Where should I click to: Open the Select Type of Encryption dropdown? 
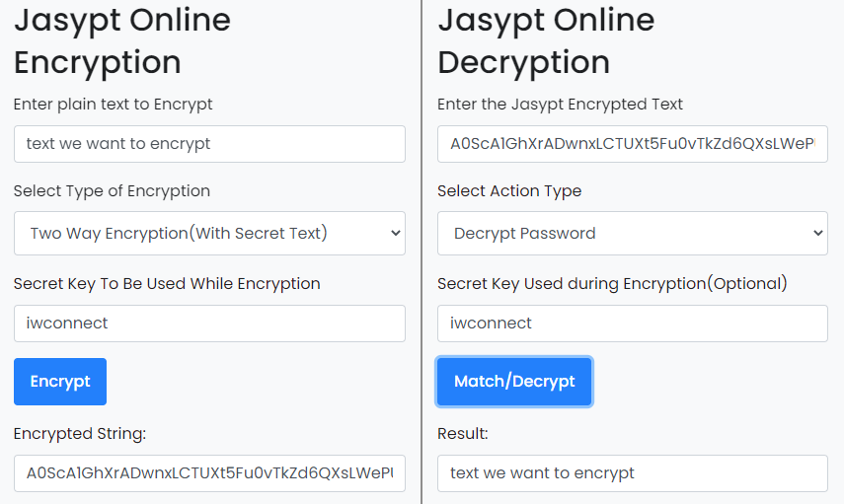tap(209, 233)
